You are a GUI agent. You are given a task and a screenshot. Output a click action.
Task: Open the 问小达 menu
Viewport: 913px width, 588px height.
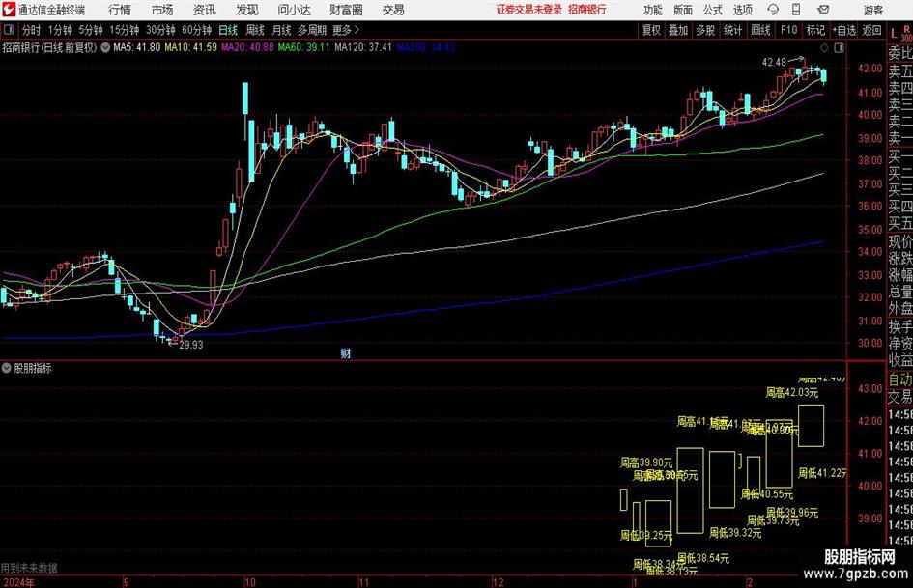coord(294,10)
